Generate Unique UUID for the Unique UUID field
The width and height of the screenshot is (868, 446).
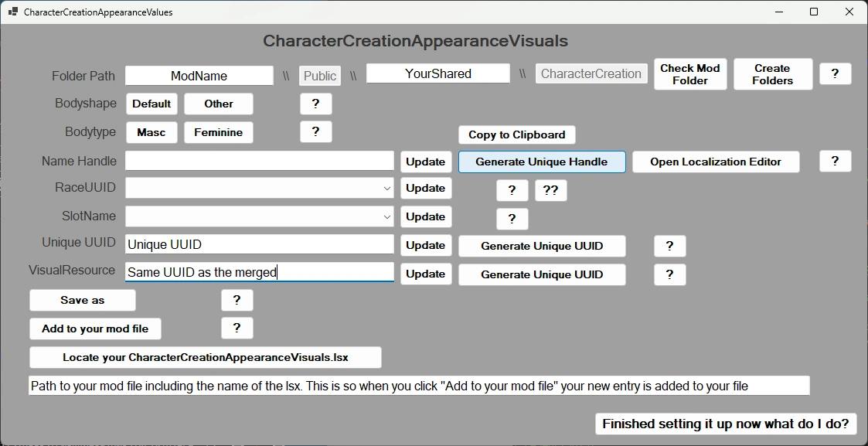542,246
